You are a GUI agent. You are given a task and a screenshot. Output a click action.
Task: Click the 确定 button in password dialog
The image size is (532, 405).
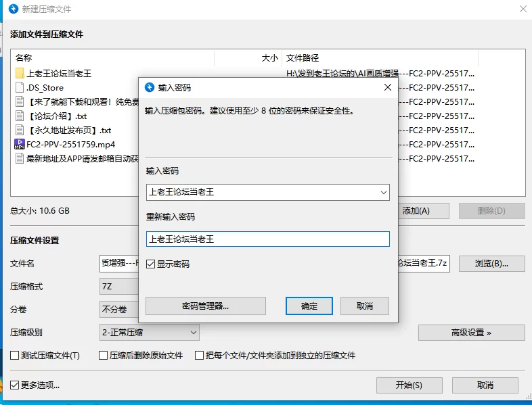coord(309,306)
